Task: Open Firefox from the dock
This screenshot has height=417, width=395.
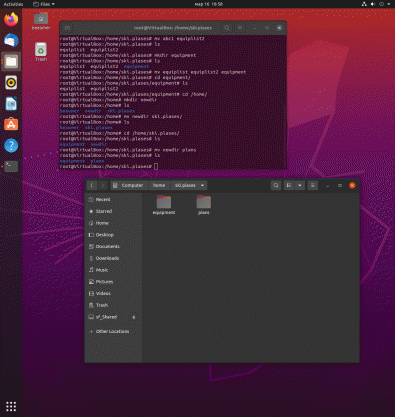Action: (x=11, y=19)
